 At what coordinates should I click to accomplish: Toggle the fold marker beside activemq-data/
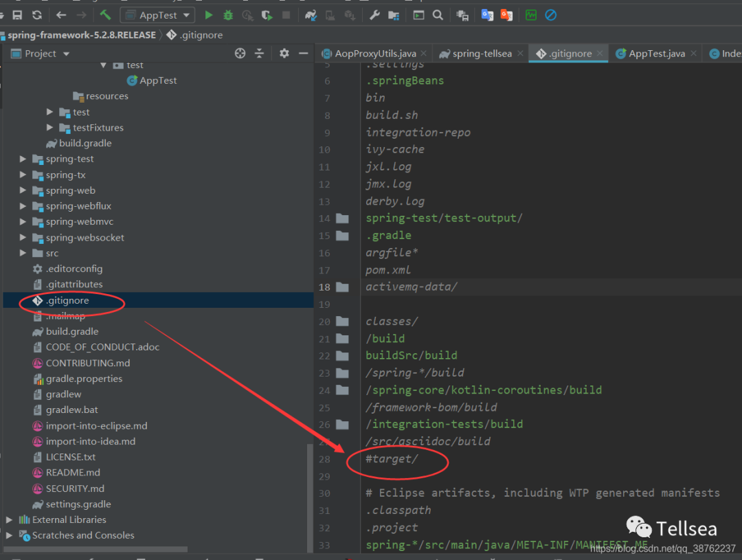342,287
